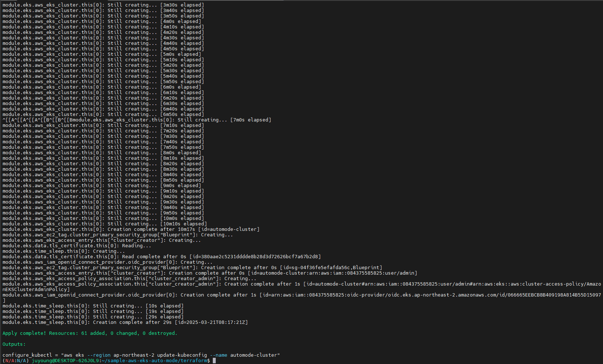Image resolution: width=603 pixels, height=364 pixels.
Task: Click the "9m50s elapsed" cluster status line
Action: (x=103, y=213)
